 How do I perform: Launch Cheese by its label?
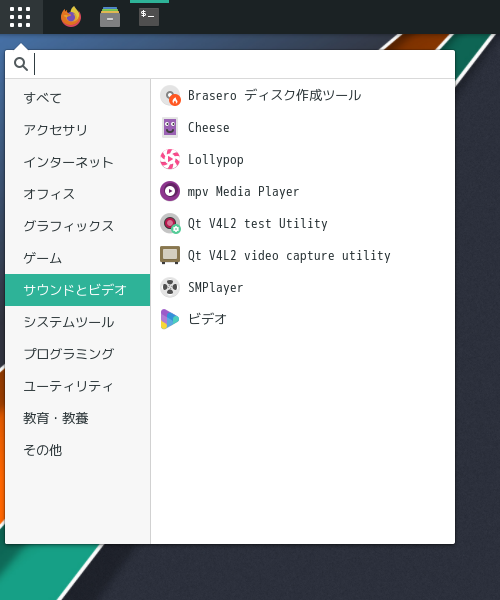[208, 127]
